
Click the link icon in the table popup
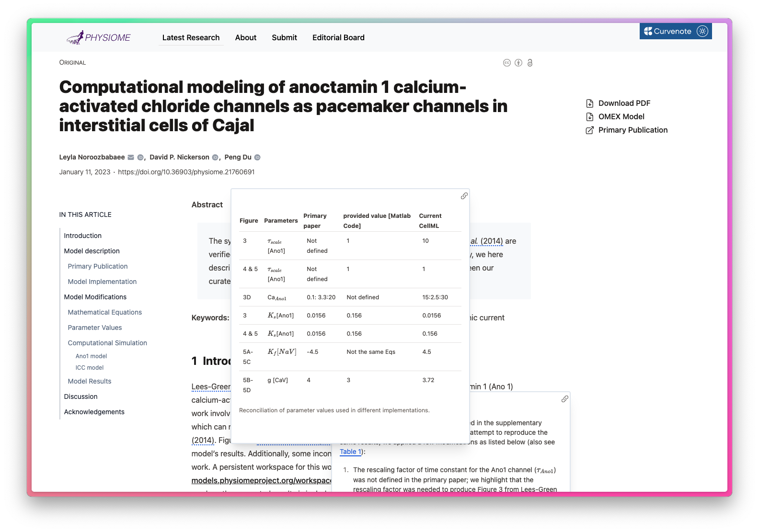(464, 196)
